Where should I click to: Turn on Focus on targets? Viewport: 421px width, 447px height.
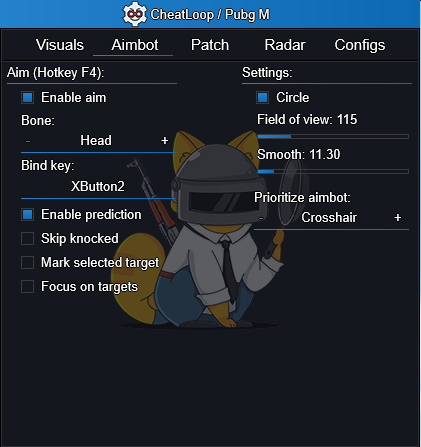[x=27, y=286]
